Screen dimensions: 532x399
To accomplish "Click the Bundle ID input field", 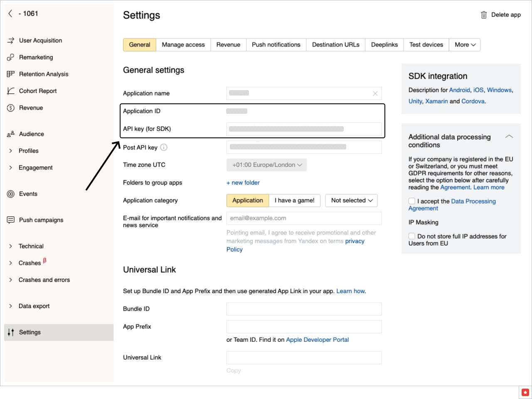I will 304,309.
